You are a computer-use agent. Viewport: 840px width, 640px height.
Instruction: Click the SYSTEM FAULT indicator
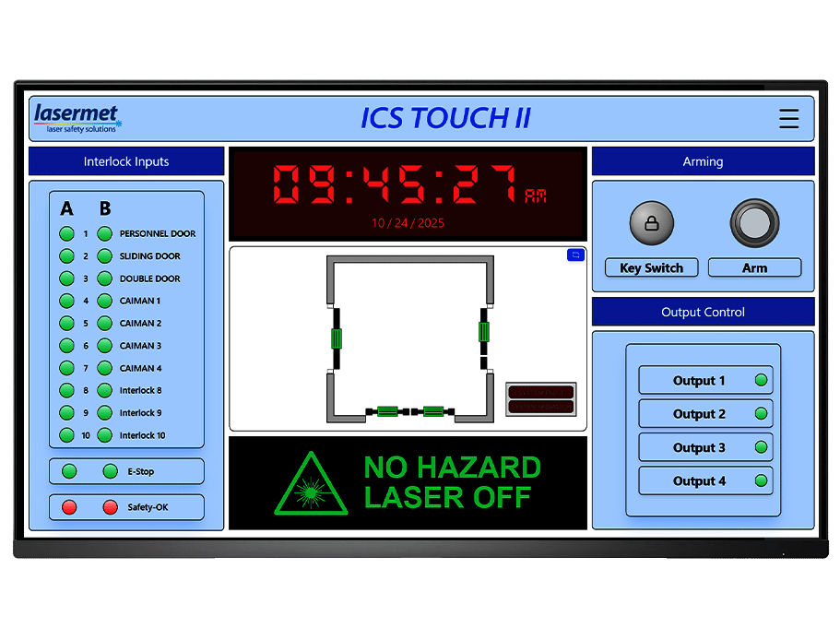click(540, 392)
